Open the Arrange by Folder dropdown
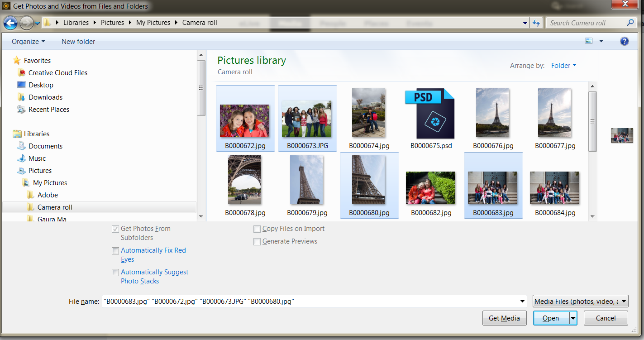 [x=563, y=65]
